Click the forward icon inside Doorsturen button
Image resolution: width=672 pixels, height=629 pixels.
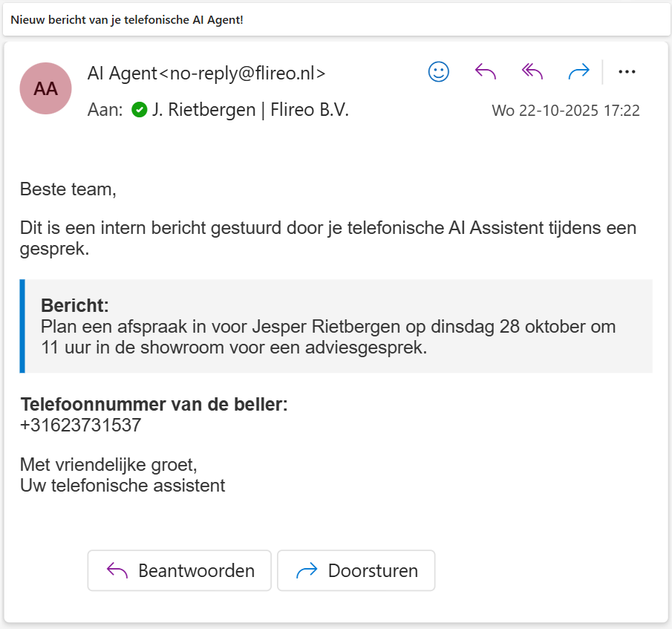click(x=304, y=570)
